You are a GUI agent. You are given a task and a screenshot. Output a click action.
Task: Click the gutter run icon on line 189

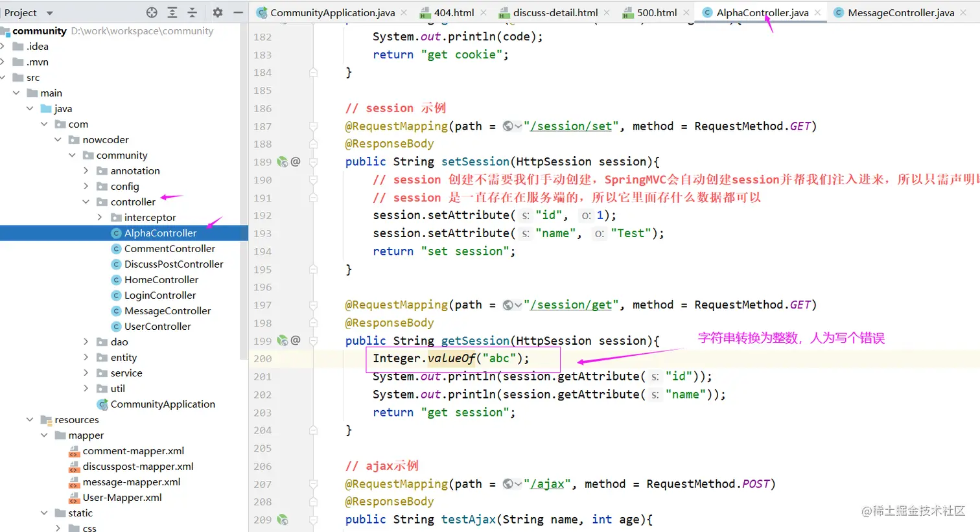point(282,161)
